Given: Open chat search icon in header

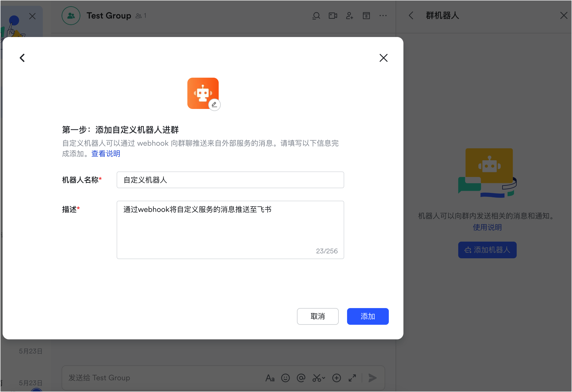Looking at the screenshot, I should (316, 16).
